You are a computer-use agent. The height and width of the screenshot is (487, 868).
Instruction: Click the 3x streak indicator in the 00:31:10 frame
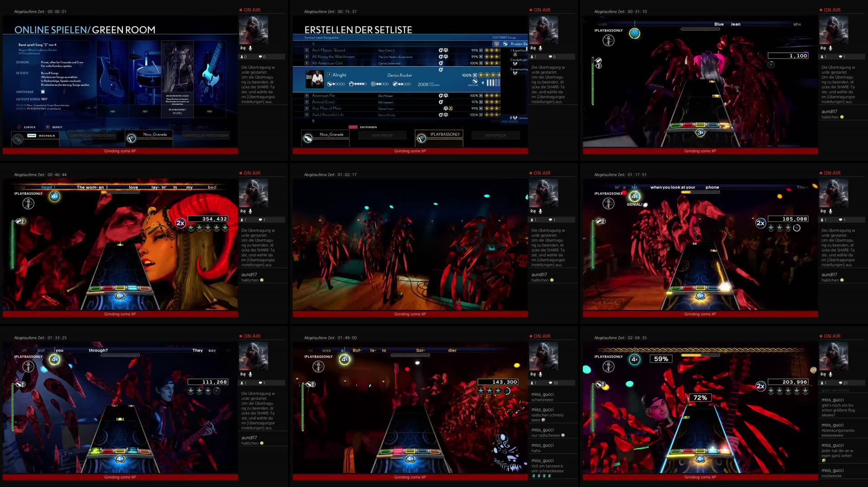pos(700,133)
